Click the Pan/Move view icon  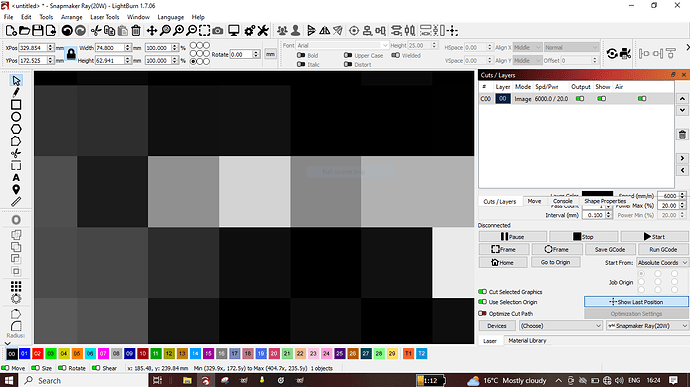click(x=151, y=30)
